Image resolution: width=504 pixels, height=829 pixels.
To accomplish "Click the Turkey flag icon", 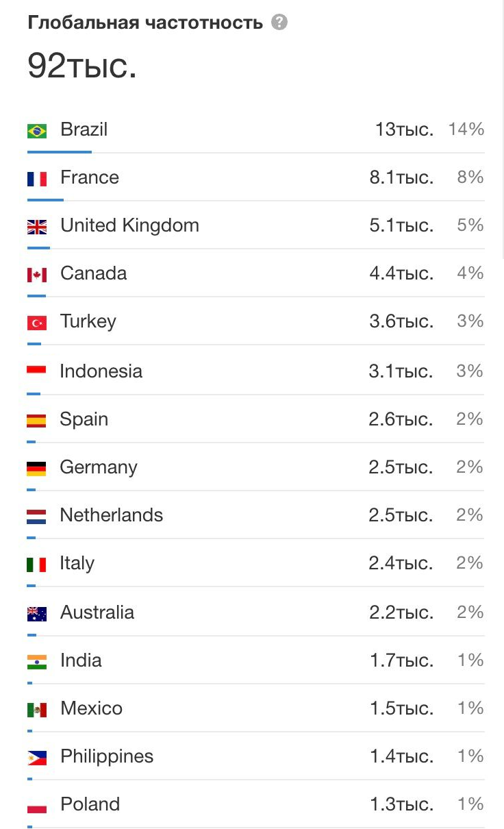I will 37,323.
